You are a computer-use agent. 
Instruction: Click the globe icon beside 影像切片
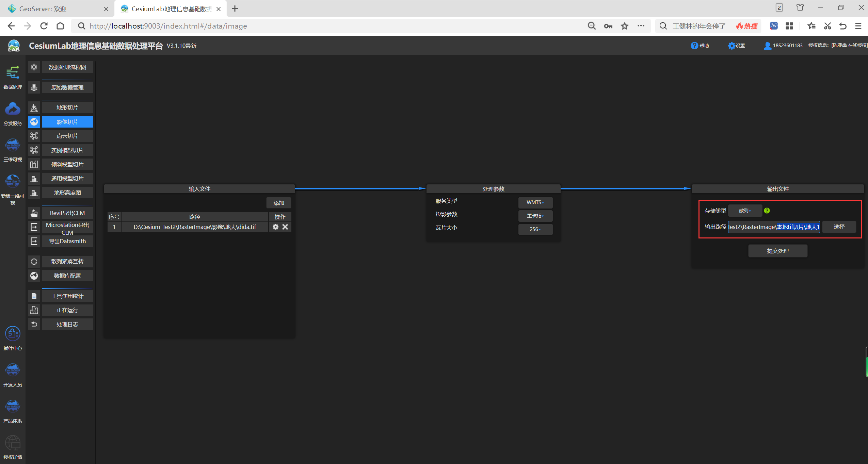click(34, 122)
